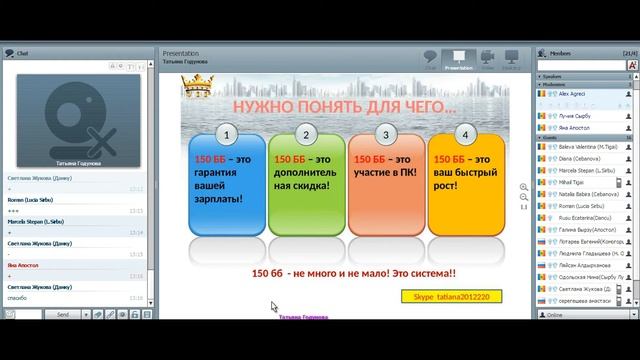Select the Presentation view tab
The width and height of the screenshot is (640, 360).
pyautogui.click(x=458, y=60)
